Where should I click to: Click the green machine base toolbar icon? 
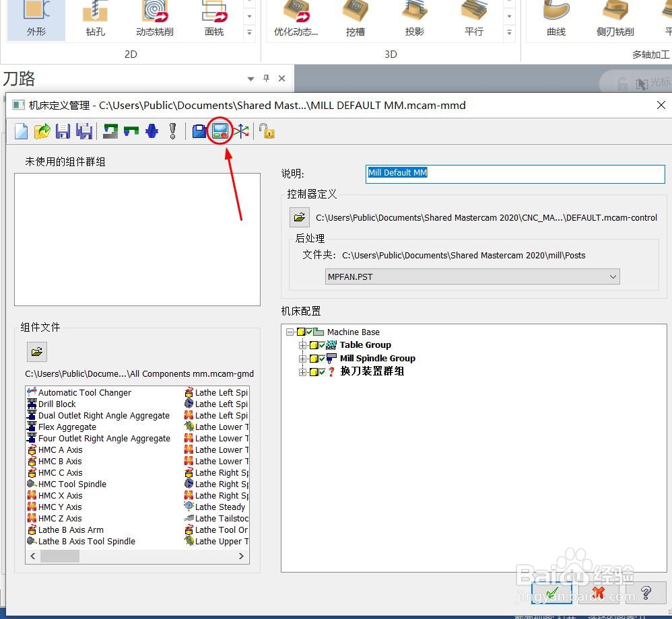(x=110, y=131)
